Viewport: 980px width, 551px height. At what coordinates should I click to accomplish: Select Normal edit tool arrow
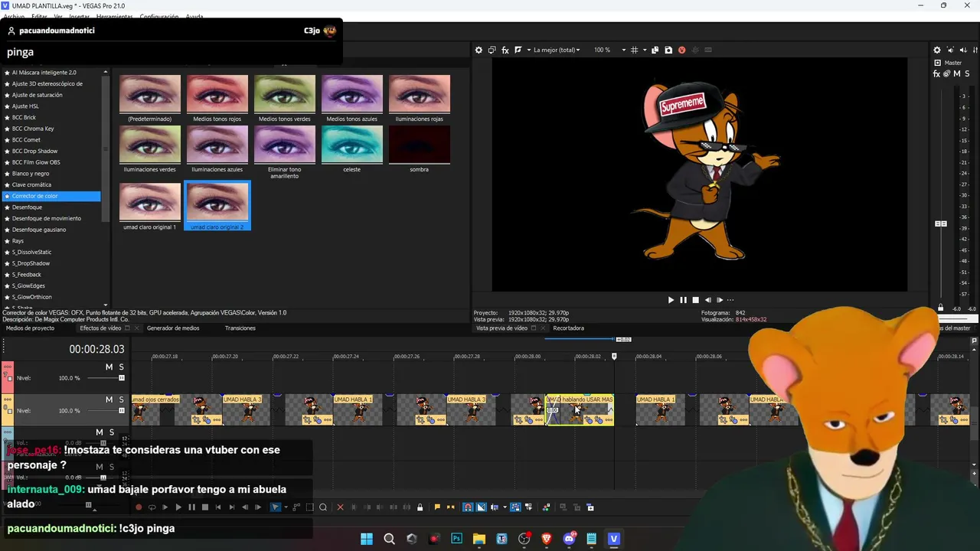point(276,507)
